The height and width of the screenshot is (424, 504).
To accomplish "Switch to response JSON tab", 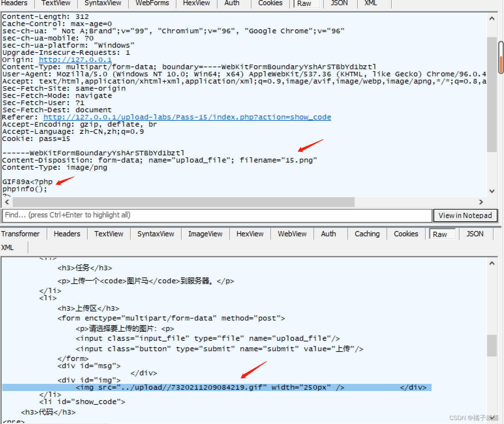I will click(475, 234).
